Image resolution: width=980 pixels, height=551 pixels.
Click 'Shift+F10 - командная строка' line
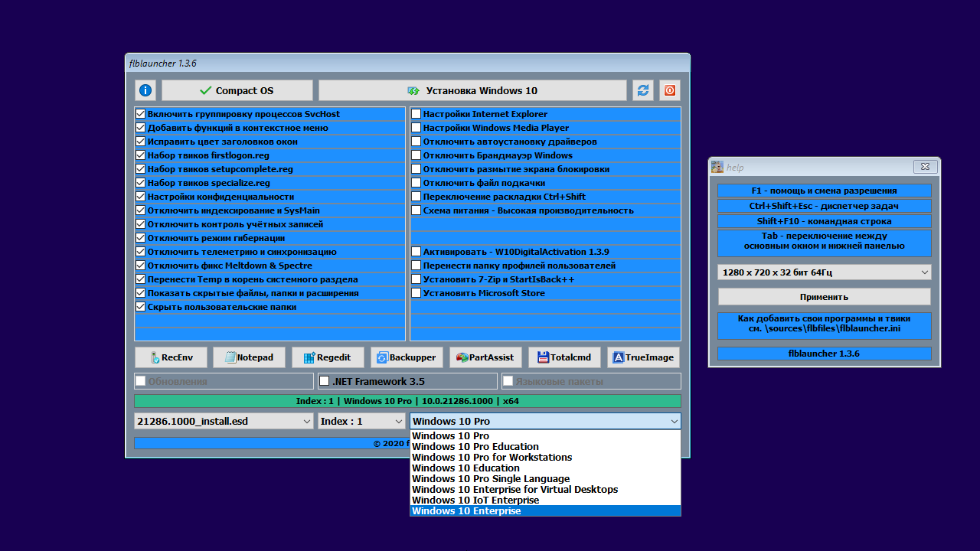point(825,221)
